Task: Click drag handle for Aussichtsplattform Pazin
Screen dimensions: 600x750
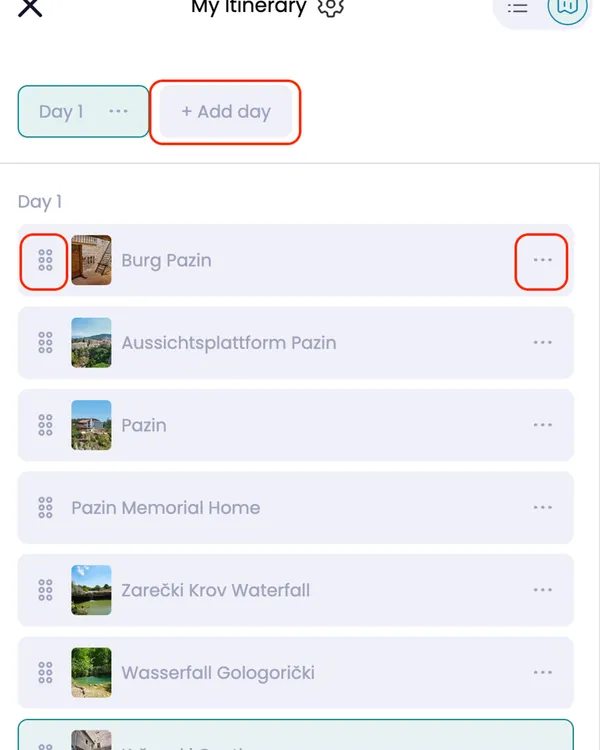Action: [x=45, y=343]
